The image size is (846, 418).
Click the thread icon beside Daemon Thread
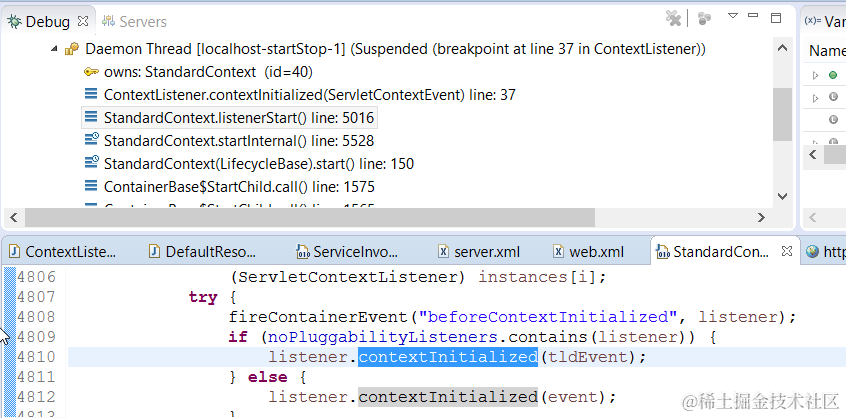[x=72, y=49]
